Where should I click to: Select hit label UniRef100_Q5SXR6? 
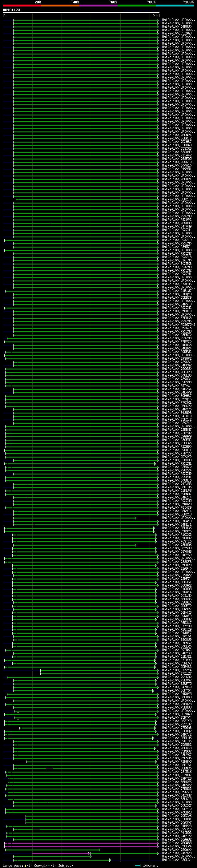click(177, 149)
